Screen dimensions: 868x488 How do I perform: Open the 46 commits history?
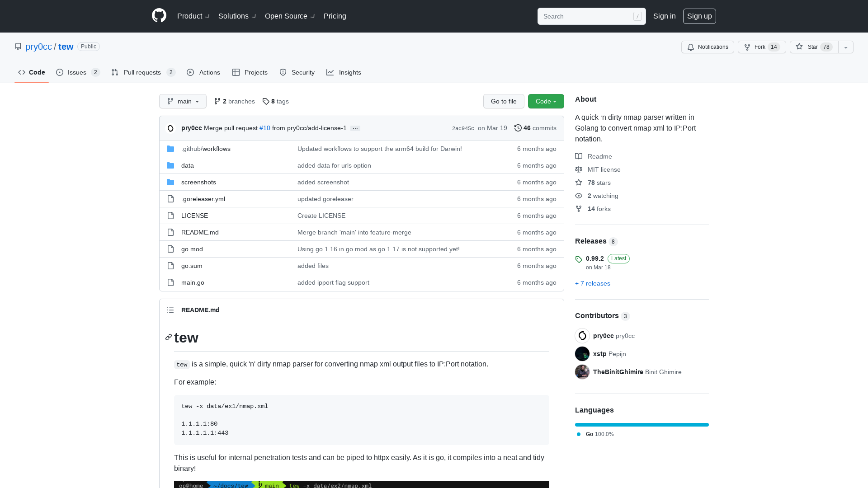(535, 128)
